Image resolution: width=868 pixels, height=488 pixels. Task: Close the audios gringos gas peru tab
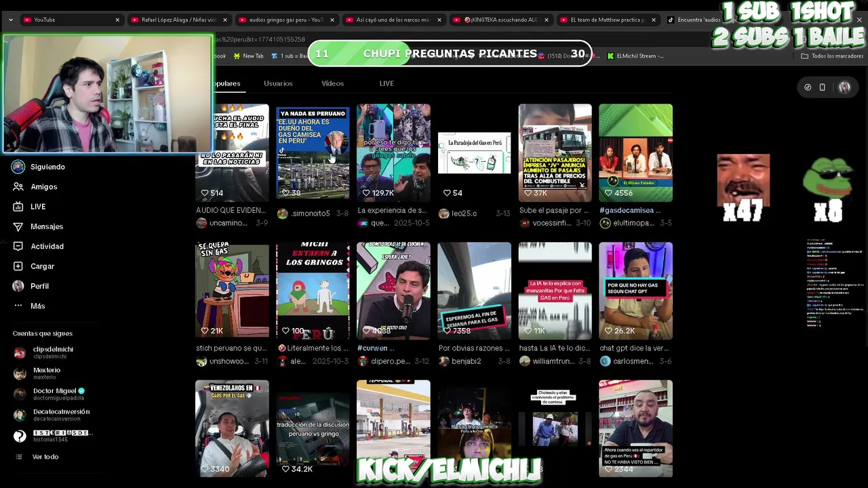(332, 20)
